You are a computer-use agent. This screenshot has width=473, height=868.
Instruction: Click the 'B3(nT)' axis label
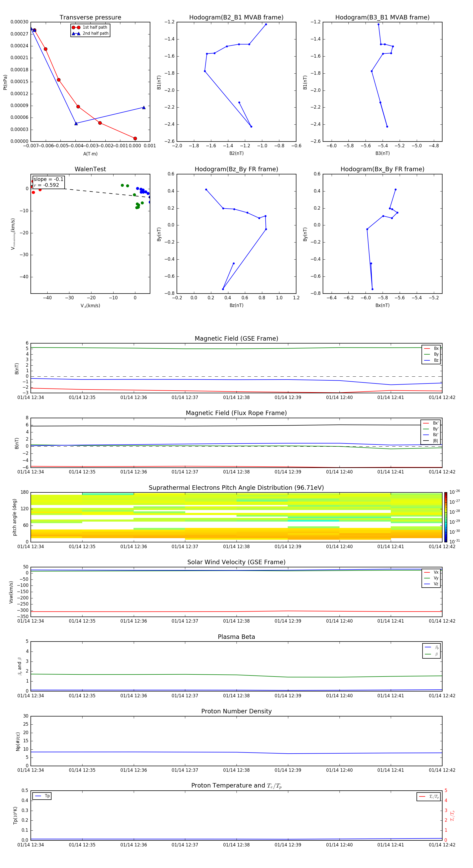click(382, 153)
